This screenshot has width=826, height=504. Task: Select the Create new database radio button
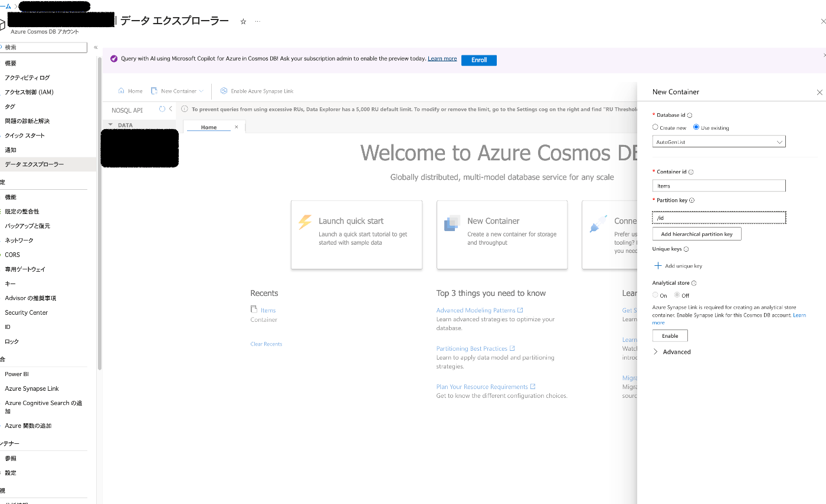coord(655,127)
